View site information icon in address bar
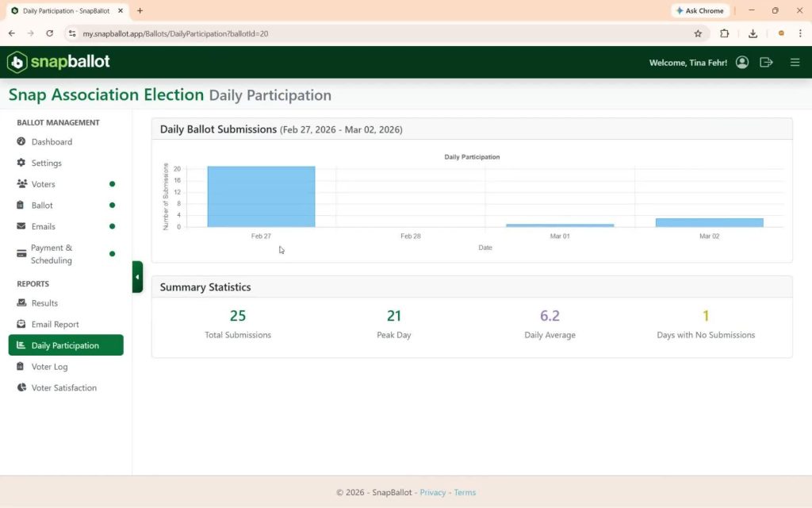Viewport: 812px width, 508px height. pyautogui.click(x=72, y=33)
